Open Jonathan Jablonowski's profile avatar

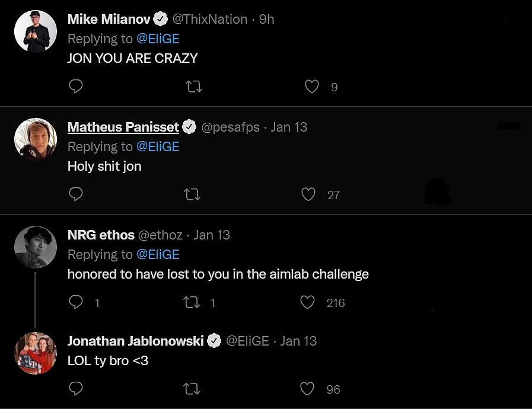click(36, 353)
